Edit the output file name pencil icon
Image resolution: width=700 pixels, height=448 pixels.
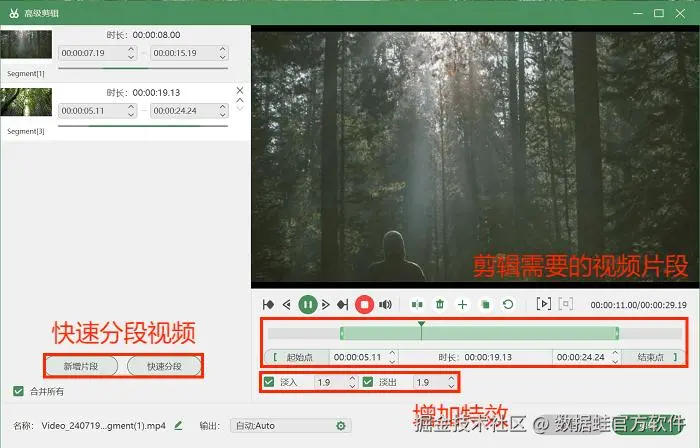(178, 425)
